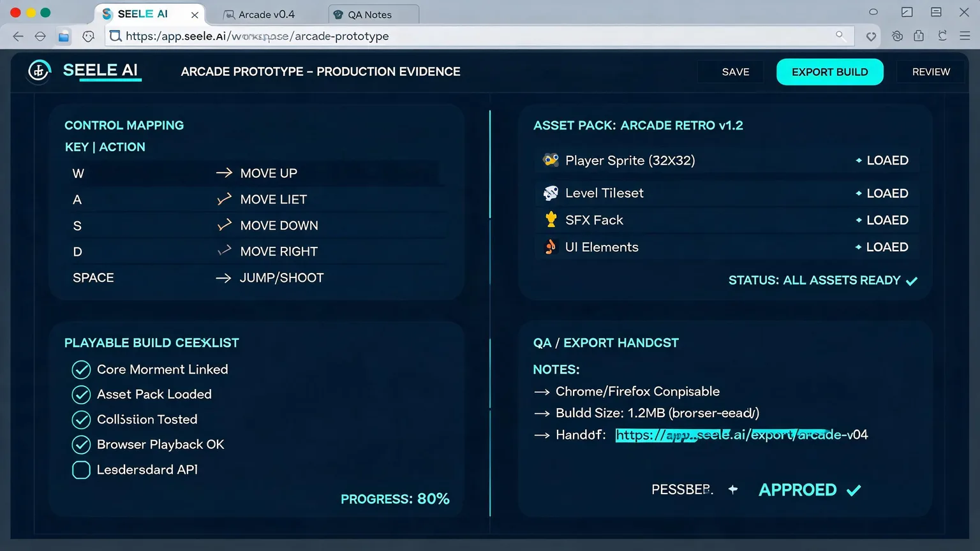Select the SPACE key label
Screen dimensions: 980x551
point(93,278)
